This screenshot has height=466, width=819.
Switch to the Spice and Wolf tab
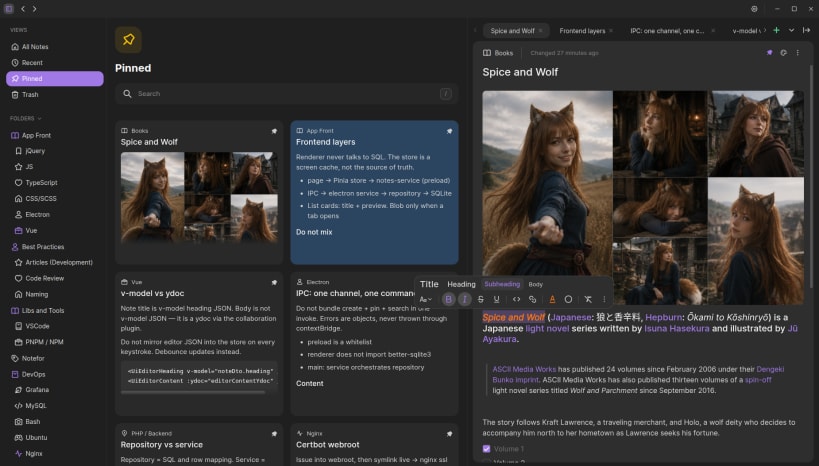[x=512, y=31]
